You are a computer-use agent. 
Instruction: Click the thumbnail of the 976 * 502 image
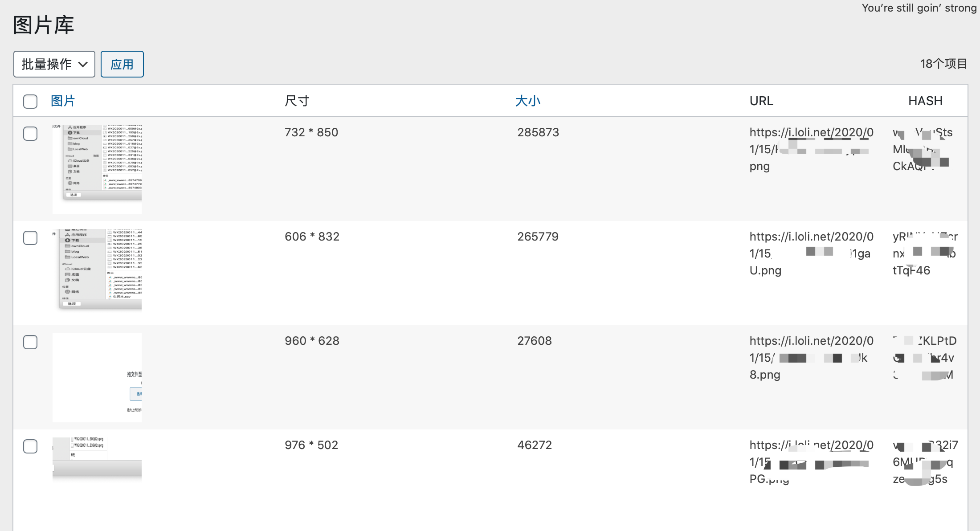pyautogui.click(x=97, y=459)
